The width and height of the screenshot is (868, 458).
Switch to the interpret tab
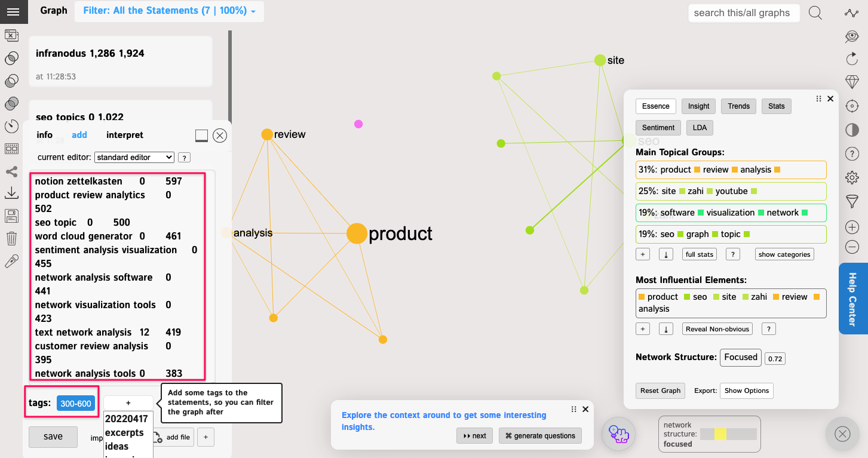click(125, 135)
